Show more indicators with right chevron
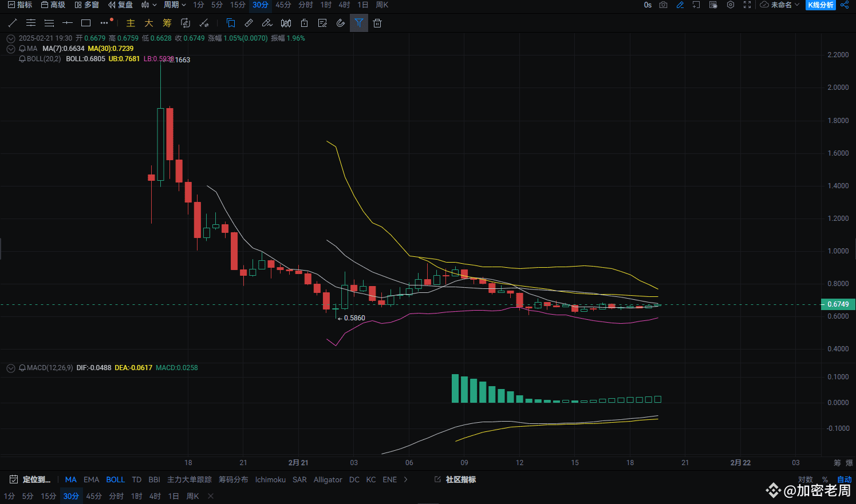This screenshot has height=504, width=856. pyautogui.click(x=406, y=479)
